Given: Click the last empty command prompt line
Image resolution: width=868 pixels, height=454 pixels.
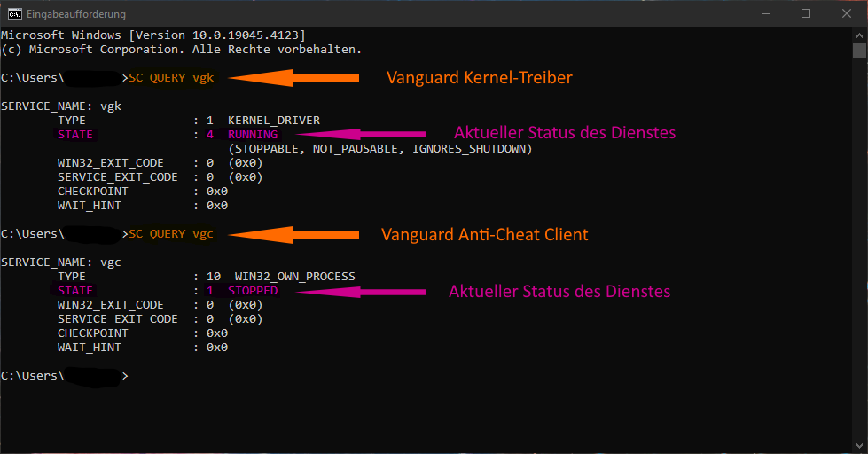Looking at the screenshot, I should point(65,376).
